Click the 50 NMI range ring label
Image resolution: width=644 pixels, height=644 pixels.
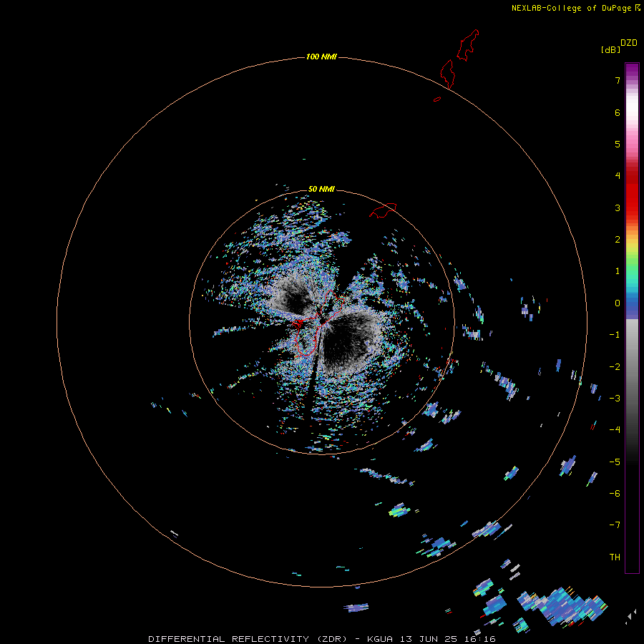coord(321,189)
